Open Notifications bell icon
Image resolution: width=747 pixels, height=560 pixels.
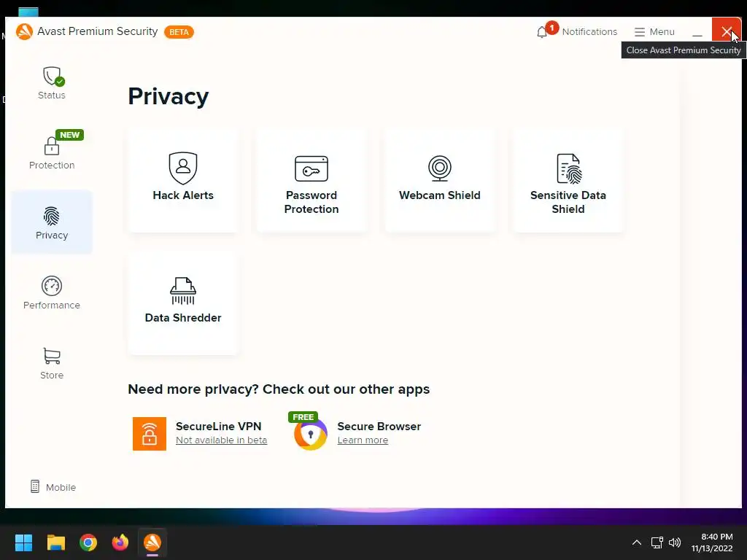(542, 32)
